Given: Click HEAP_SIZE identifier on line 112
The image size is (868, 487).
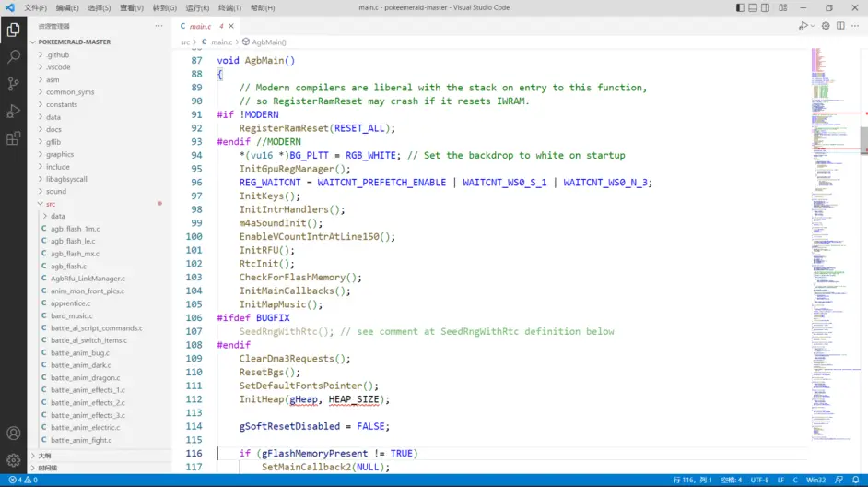Looking at the screenshot, I should tap(354, 399).
